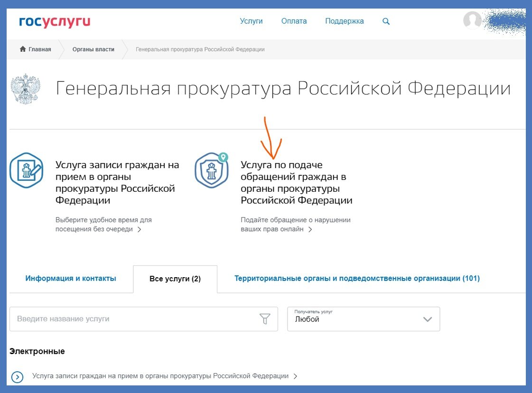Open the user profile avatar

coord(472,19)
